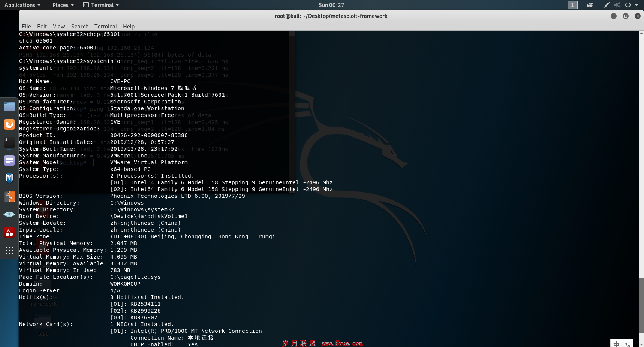The width and height of the screenshot is (644, 347).
Task: Click the screen recorder camera icon
Action: [x=590, y=5]
